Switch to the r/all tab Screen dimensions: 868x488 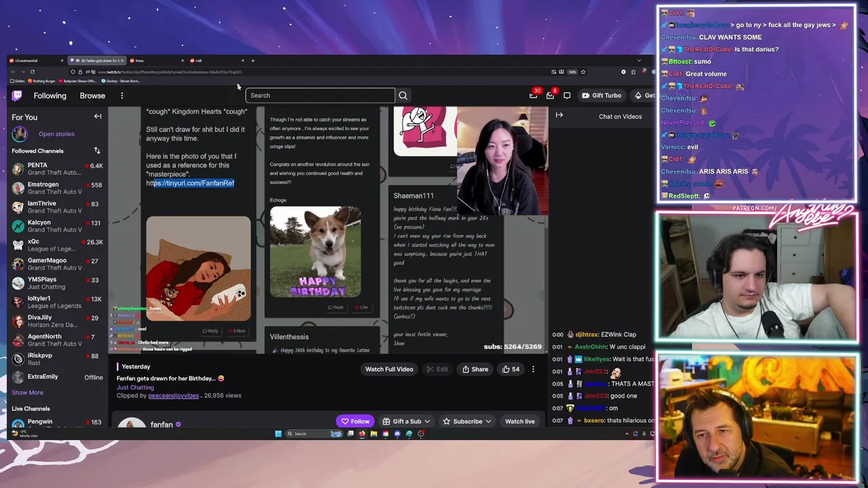217,60
